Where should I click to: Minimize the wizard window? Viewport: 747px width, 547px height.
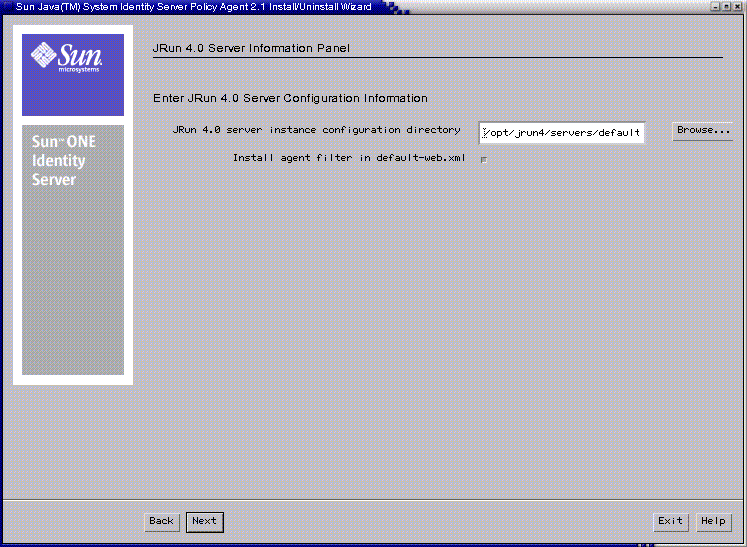pyautogui.click(x=716, y=7)
